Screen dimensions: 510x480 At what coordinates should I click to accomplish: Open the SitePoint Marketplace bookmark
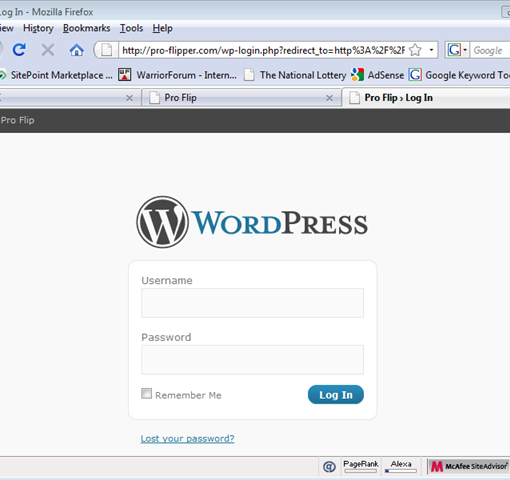[x=57, y=75]
